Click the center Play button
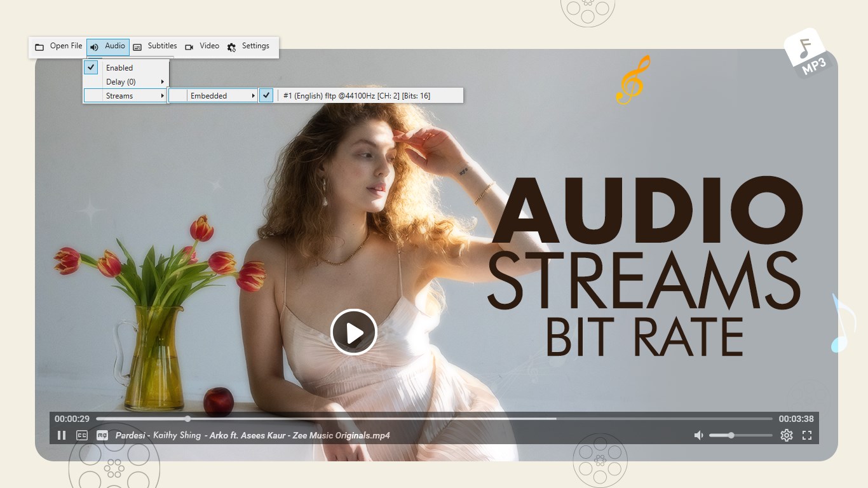The height and width of the screenshot is (488, 868). [354, 331]
